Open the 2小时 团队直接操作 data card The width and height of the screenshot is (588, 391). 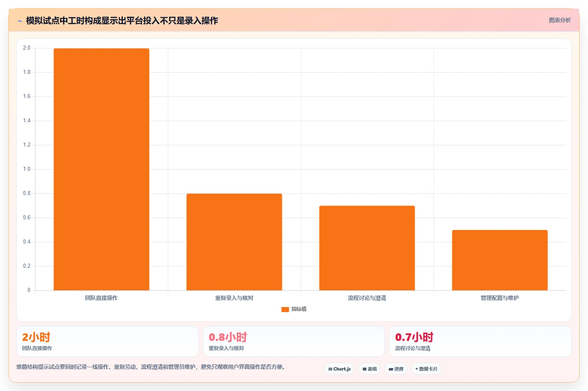point(107,341)
